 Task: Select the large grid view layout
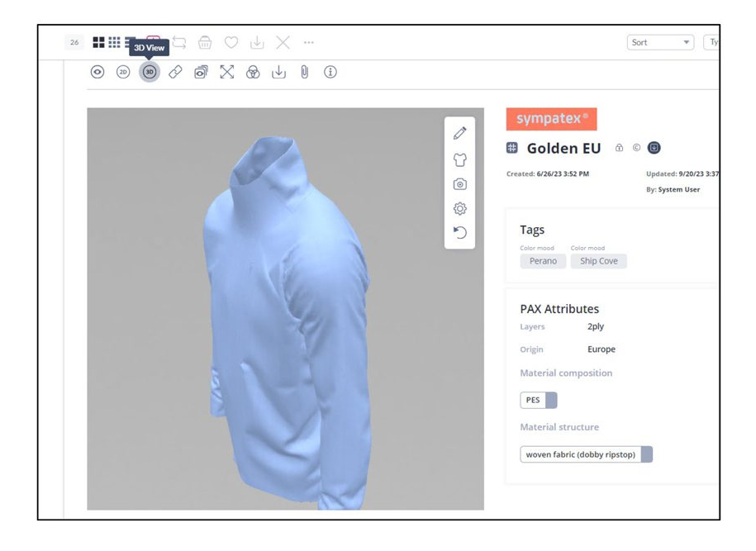click(98, 42)
